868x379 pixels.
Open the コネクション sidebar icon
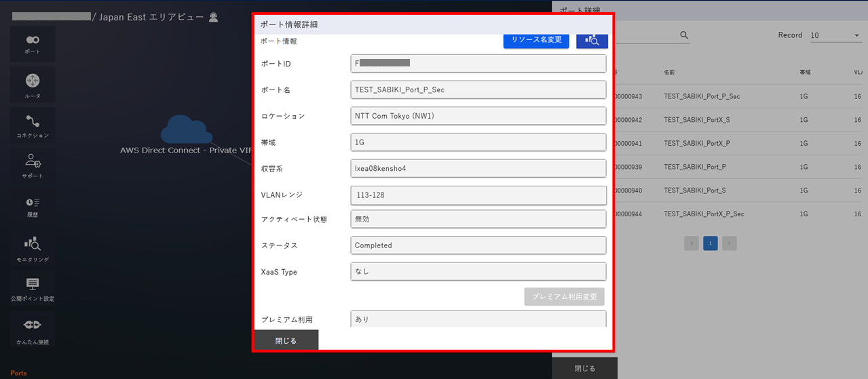pyautogui.click(x=33, y=125)
